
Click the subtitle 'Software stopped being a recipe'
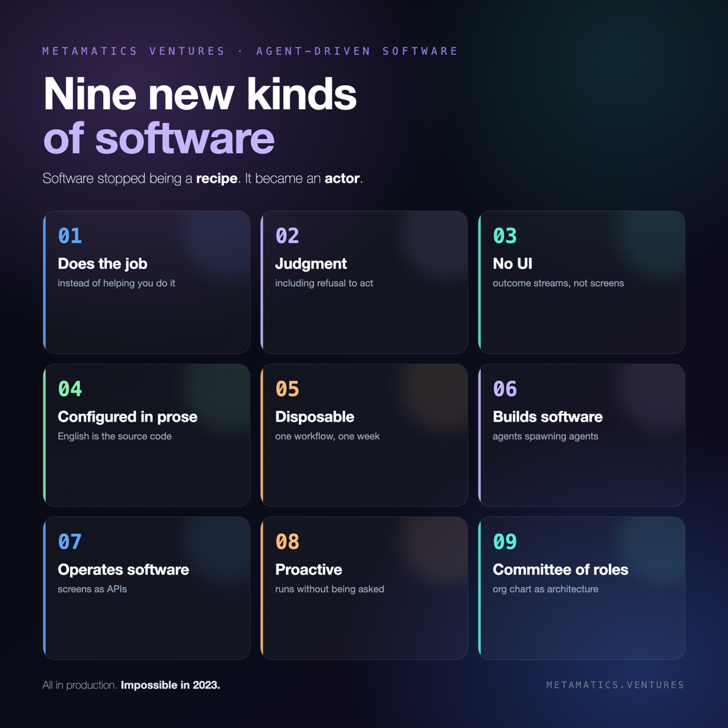coord(140,178)
